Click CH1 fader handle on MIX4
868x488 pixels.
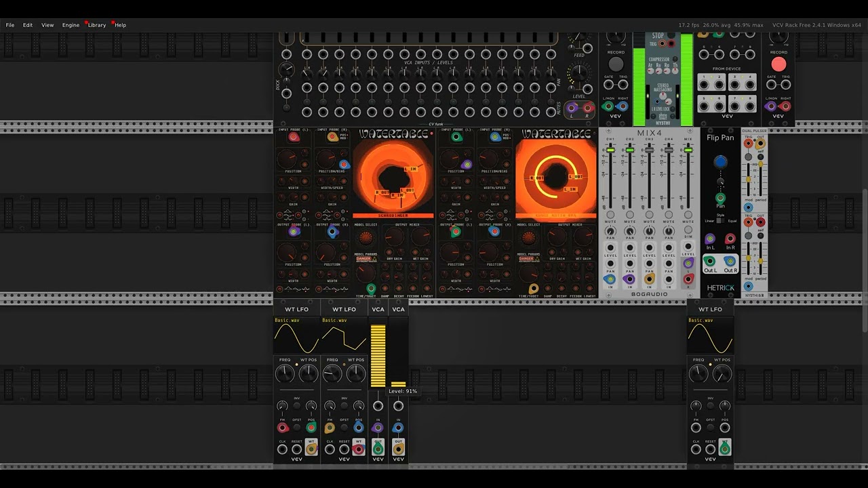click(610, 150)
